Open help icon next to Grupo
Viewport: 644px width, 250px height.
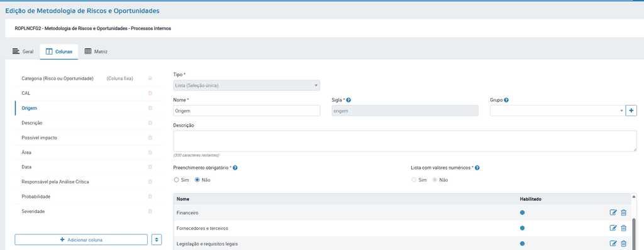(x=506, y=100)
